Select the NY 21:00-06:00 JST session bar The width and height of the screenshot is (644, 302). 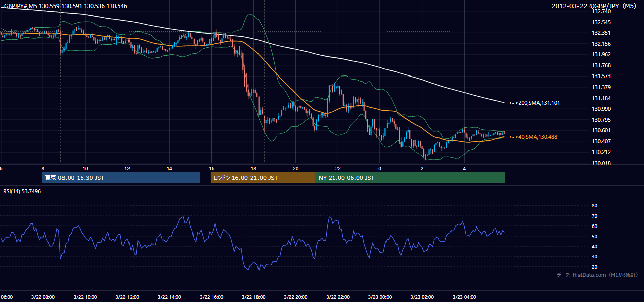point(411,178)
